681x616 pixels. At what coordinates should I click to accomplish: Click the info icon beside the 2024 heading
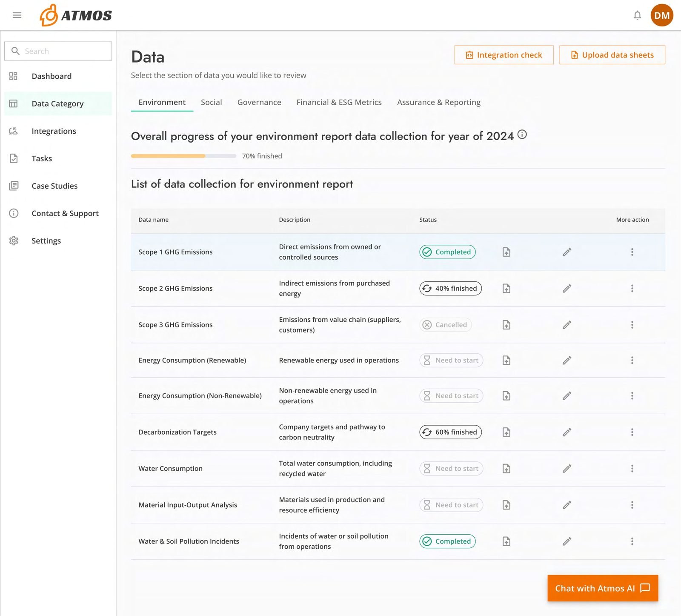tap(522, 135)
